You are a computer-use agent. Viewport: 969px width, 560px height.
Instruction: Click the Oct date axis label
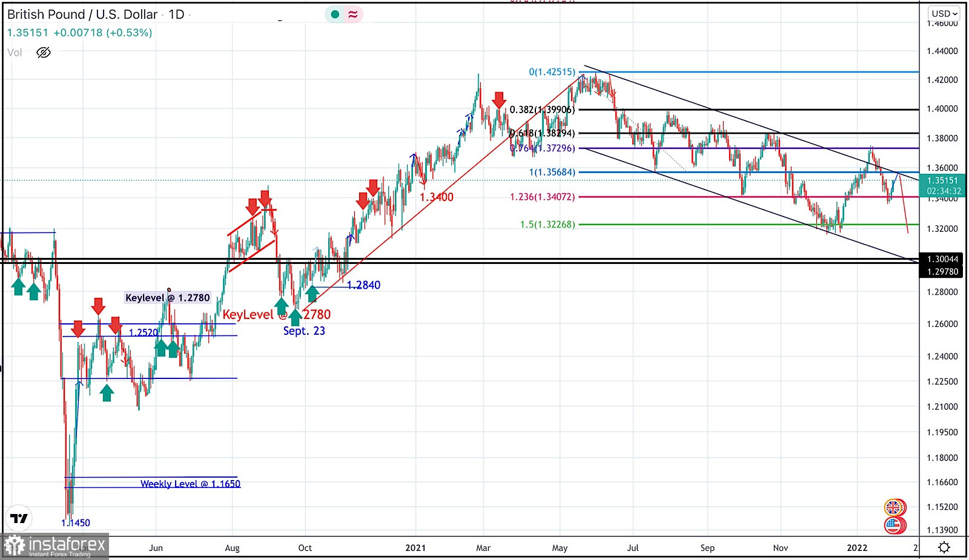305,548
